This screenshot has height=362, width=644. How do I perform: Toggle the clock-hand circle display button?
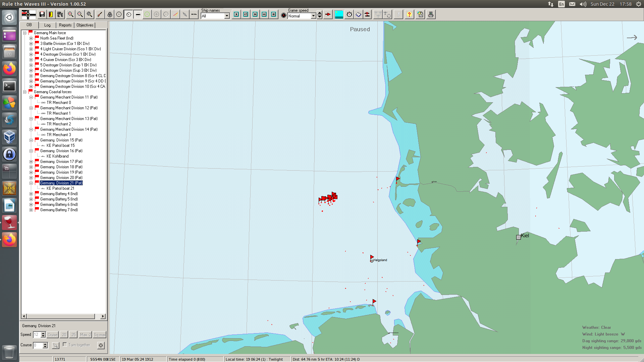(x=128, y=14)
